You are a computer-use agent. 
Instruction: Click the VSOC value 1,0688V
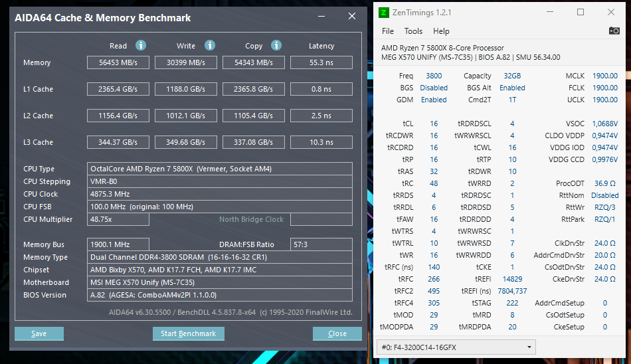click(605, 124)
